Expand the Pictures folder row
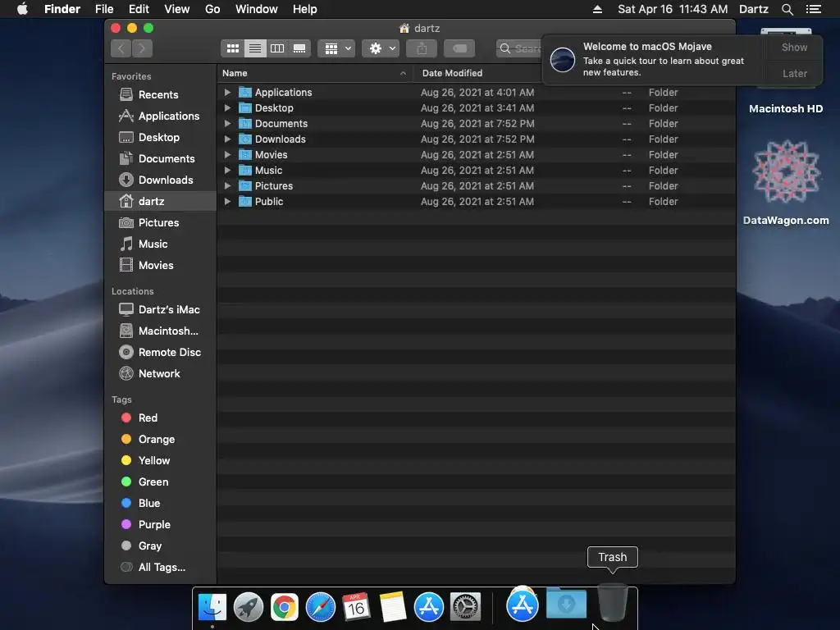This screenshot has width=840, height=630. 227,186
